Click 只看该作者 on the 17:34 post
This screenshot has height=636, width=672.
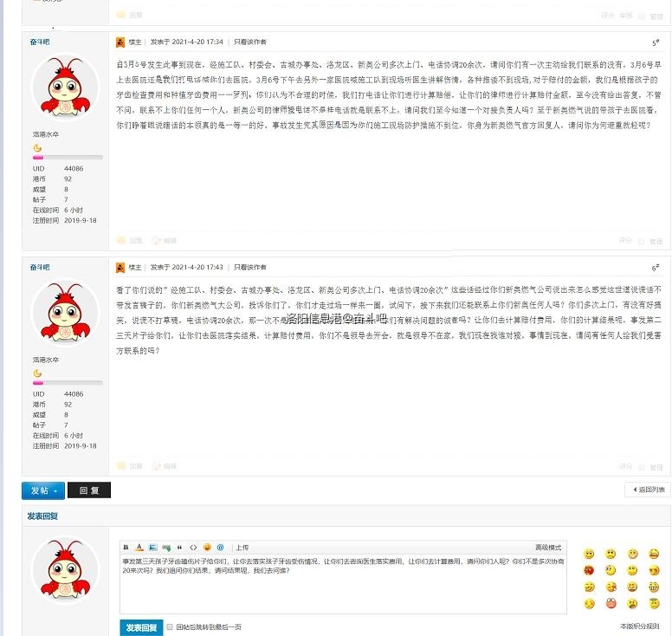pos(250,42)
